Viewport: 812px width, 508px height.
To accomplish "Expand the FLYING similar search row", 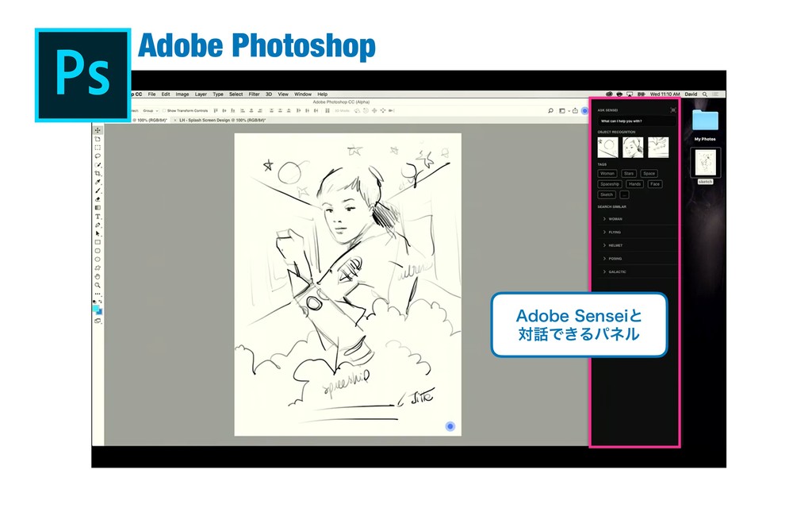I will point(637,233).
